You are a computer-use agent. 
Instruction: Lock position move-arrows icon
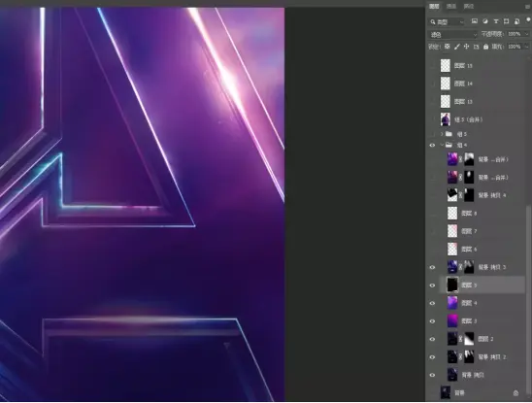[x=467, y=47]
